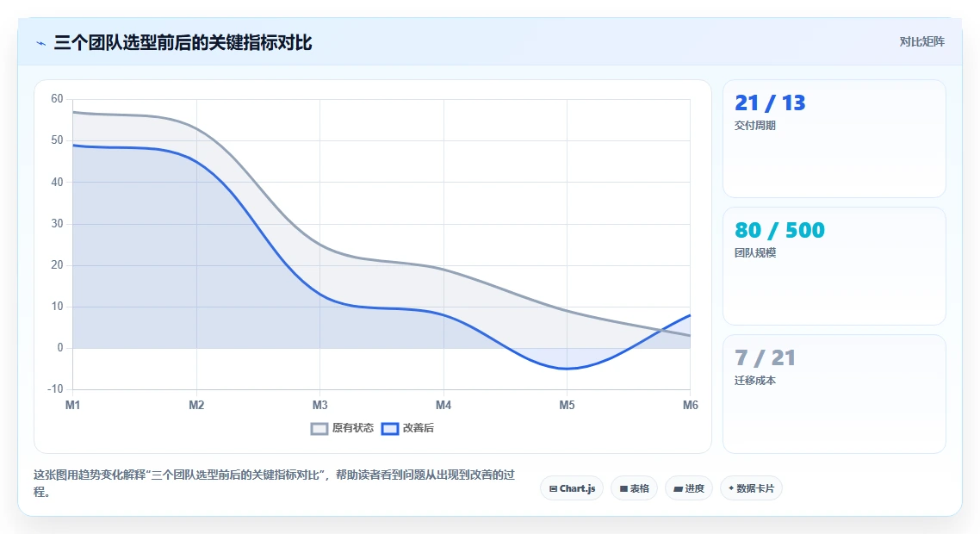The width and height of the screenshot is (980, 534).
Task: Click the M5 x-axis label
Action: [x=567, y=405]
